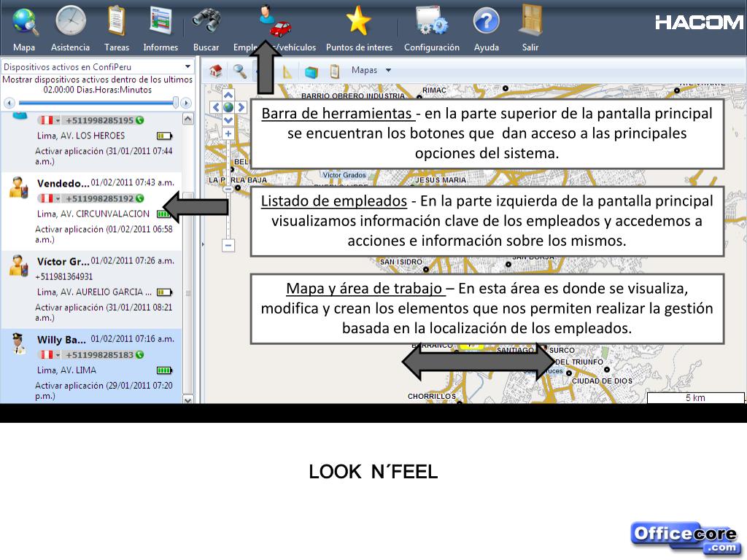
Task: Click the Willy Ba... police officer avatar
Action: [x=18, y=343]
